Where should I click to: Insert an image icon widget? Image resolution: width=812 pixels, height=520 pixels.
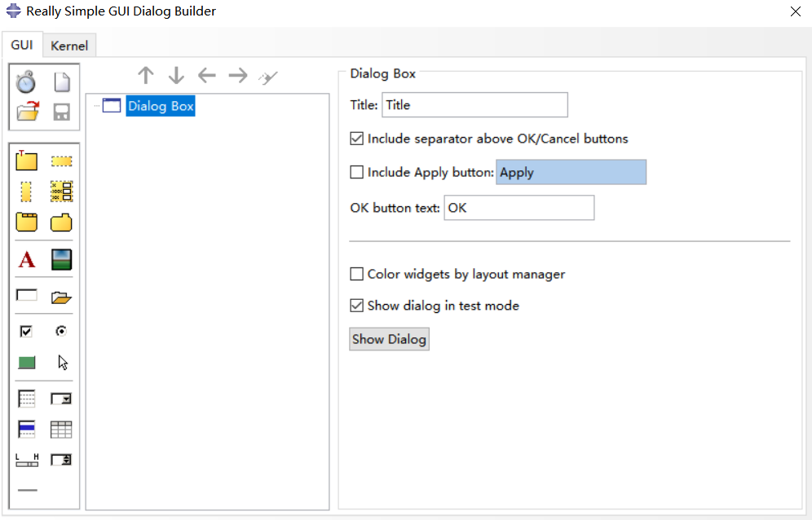(62, 260)
